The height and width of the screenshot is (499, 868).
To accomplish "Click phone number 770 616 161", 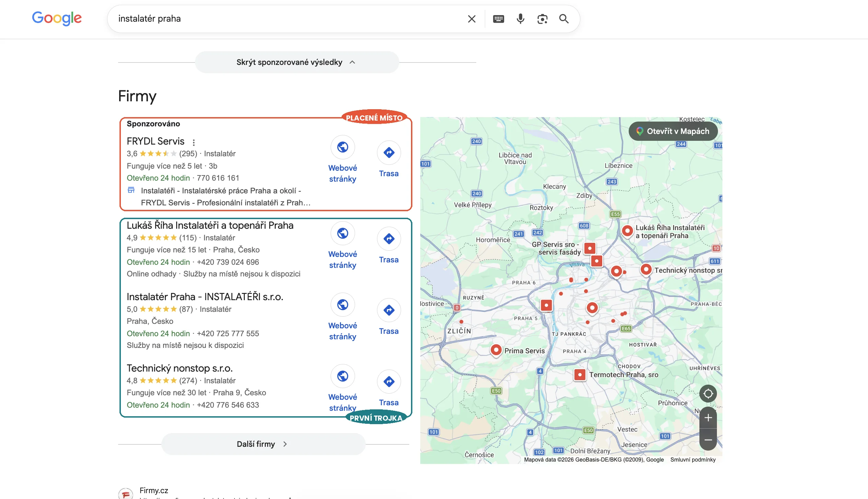I will coord(218,178).
